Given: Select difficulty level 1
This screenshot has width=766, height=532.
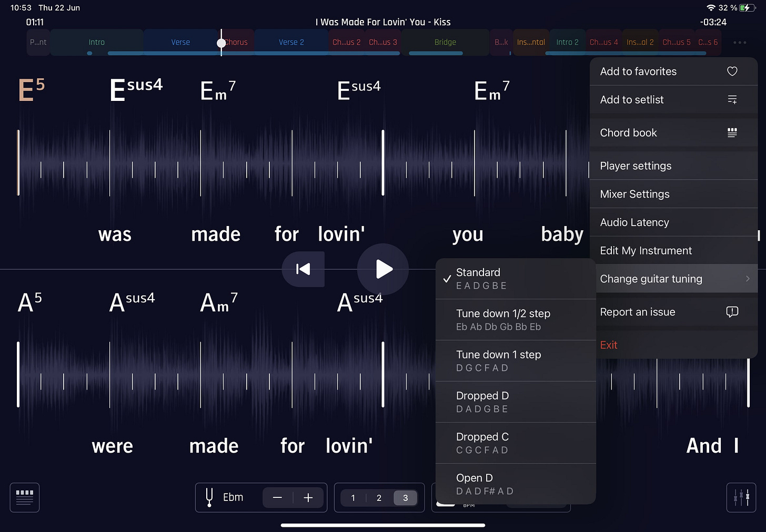Looking at the screenshot, I should point(353,498).
